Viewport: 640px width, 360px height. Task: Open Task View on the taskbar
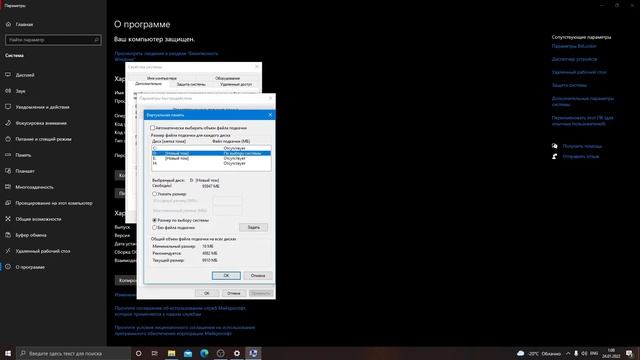tap(155, 353)
